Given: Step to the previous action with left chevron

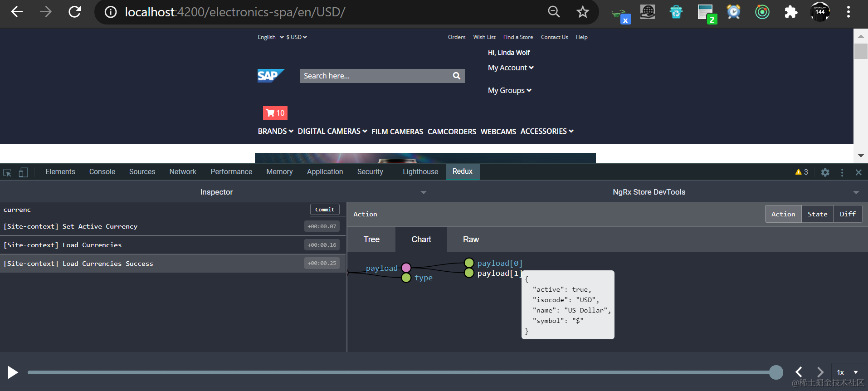Looking at the screenshot, I should [x=799, y=372].
